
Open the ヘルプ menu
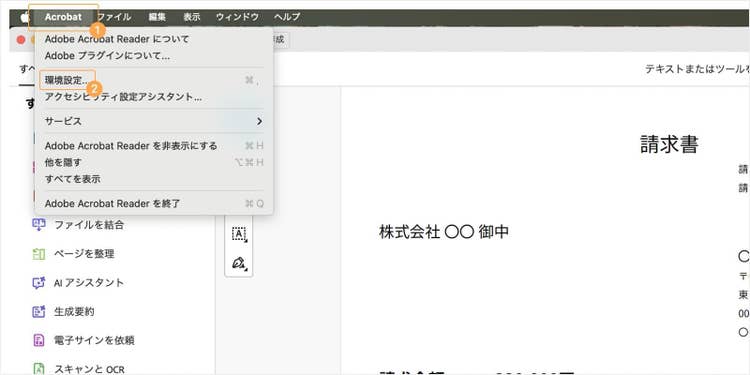click(x=287, y=17)
